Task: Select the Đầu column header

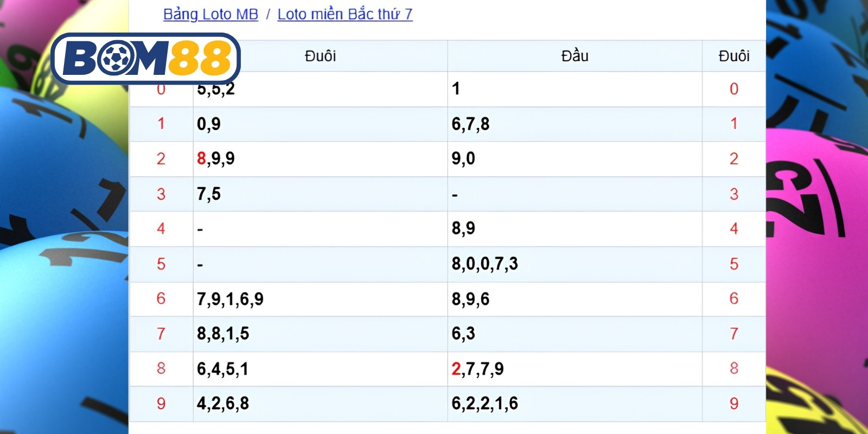Action: pos(575,56)
